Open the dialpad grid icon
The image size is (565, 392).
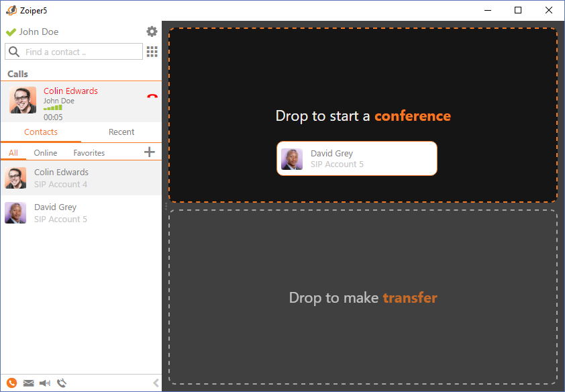(152, 52)
